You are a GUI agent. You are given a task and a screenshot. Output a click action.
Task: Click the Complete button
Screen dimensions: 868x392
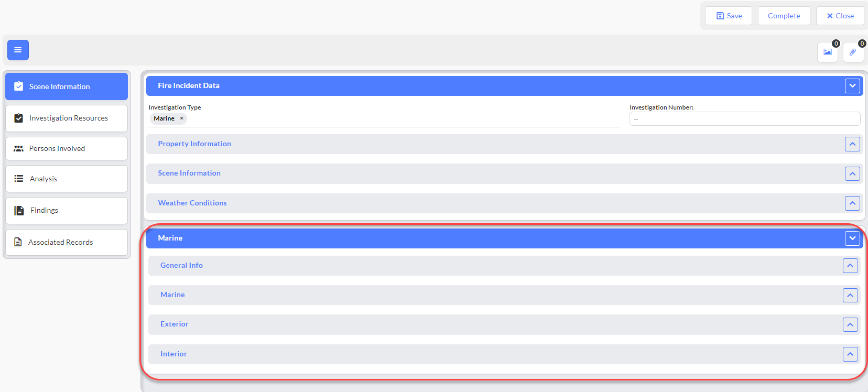pos(784,16)
